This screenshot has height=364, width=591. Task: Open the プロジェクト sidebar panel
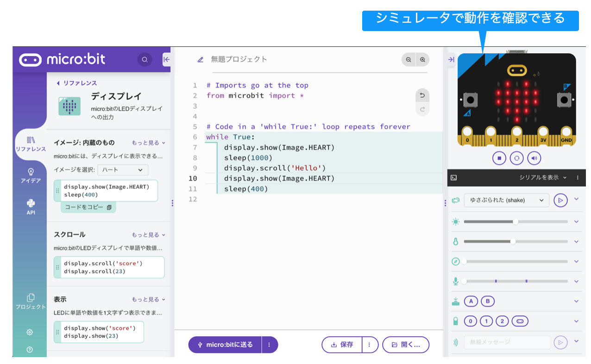point(30,301)
